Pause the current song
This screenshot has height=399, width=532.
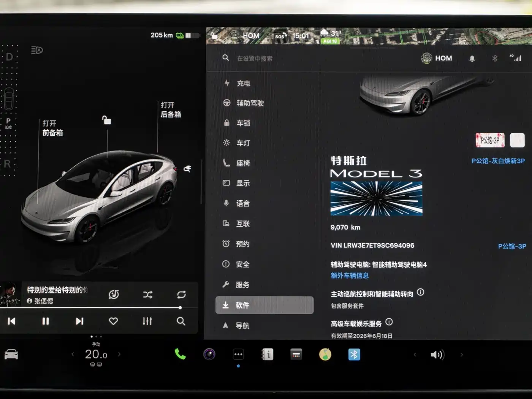pos(46,321)
